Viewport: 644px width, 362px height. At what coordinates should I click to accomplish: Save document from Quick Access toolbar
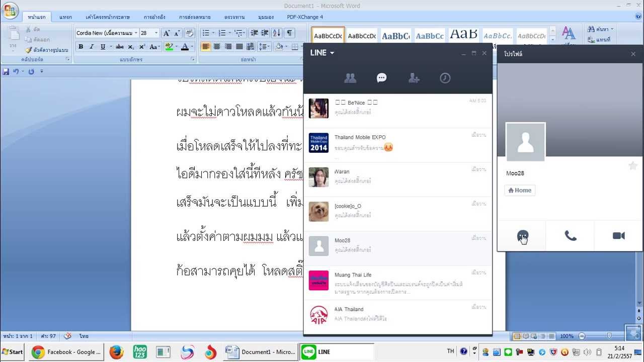(6, 71)
